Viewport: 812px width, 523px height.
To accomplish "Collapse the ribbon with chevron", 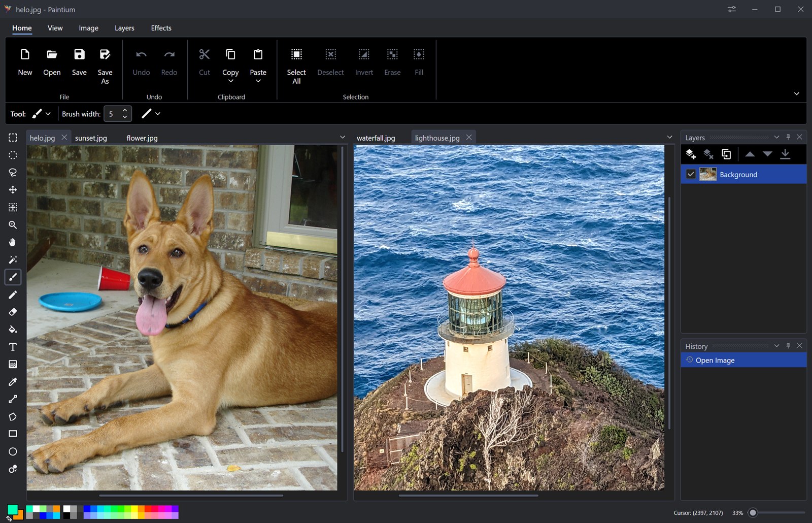I will [x=797, y=93].
